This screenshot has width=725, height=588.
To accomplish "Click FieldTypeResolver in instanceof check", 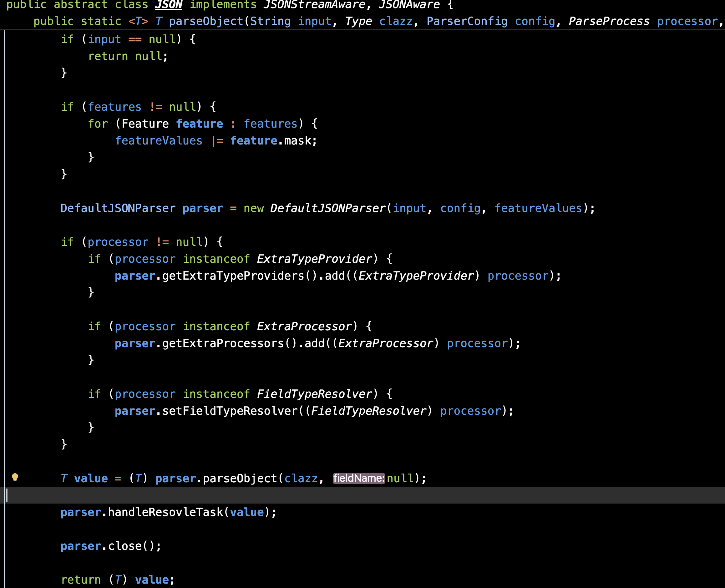I will pos(315,394).
